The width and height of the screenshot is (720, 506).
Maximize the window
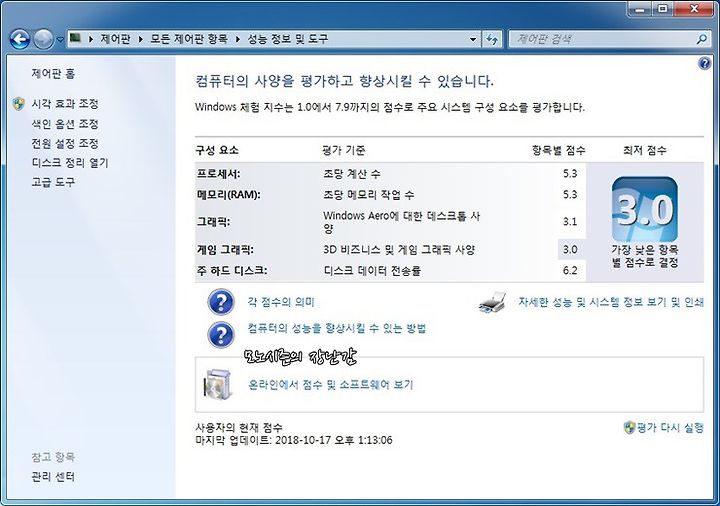[x=663, y=9]
